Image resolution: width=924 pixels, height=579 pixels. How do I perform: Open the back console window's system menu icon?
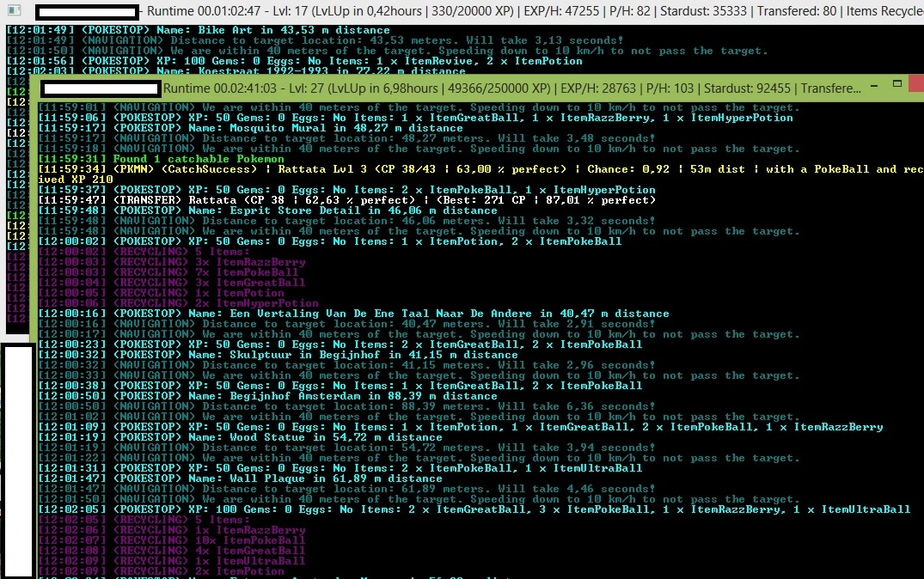tap(14, 10)
